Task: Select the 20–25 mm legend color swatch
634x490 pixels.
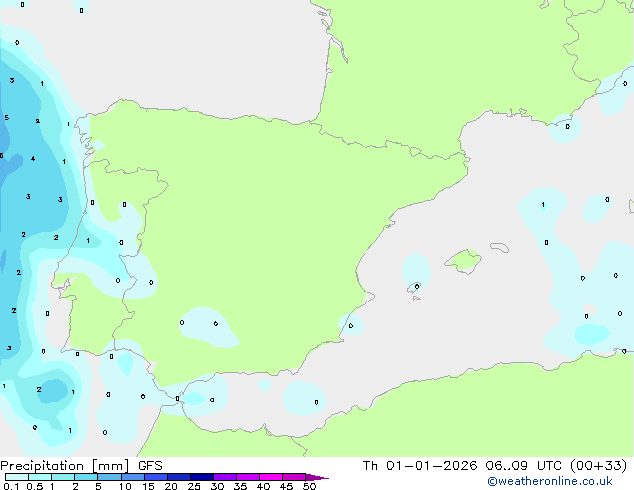Action: click(179, 477)
